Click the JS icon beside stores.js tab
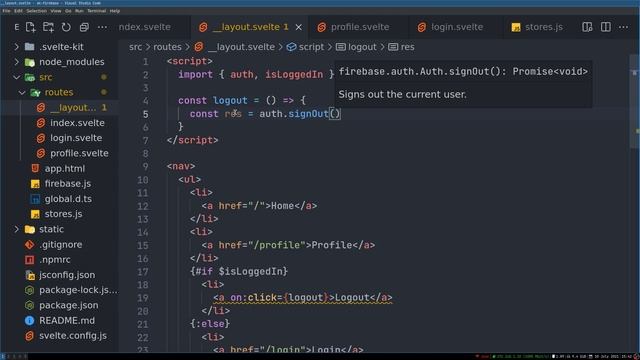The height and width of the screenshot is (360, 640). tap(516, 27)
